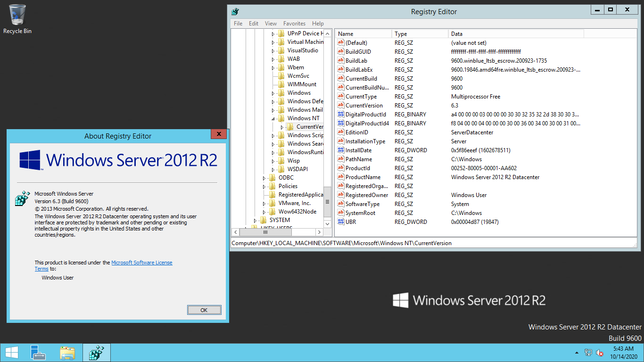Select the WIMMount key
The width and height of the screenshot is (644, 362).
click(302, 84)
